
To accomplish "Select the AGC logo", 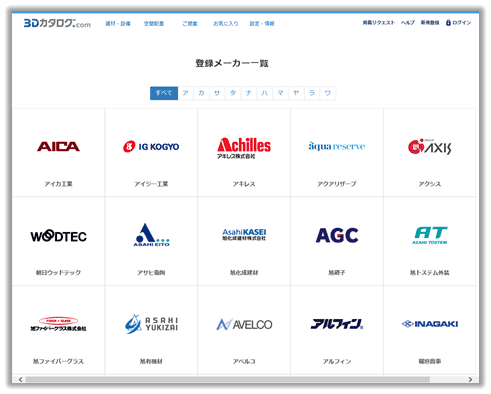I will pyautogui.click(x=337, y=235).
